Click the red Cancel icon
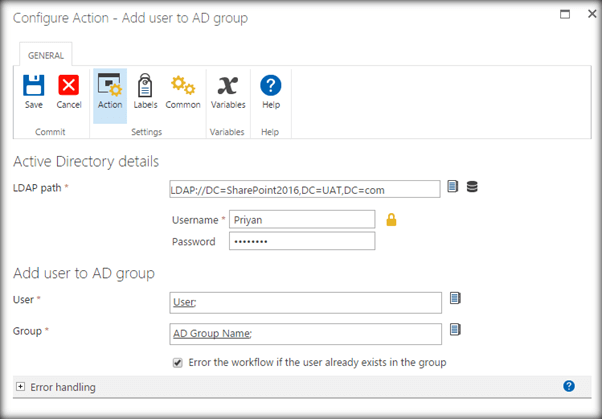Screen dimensions: 602x419 tap(69, 86)
